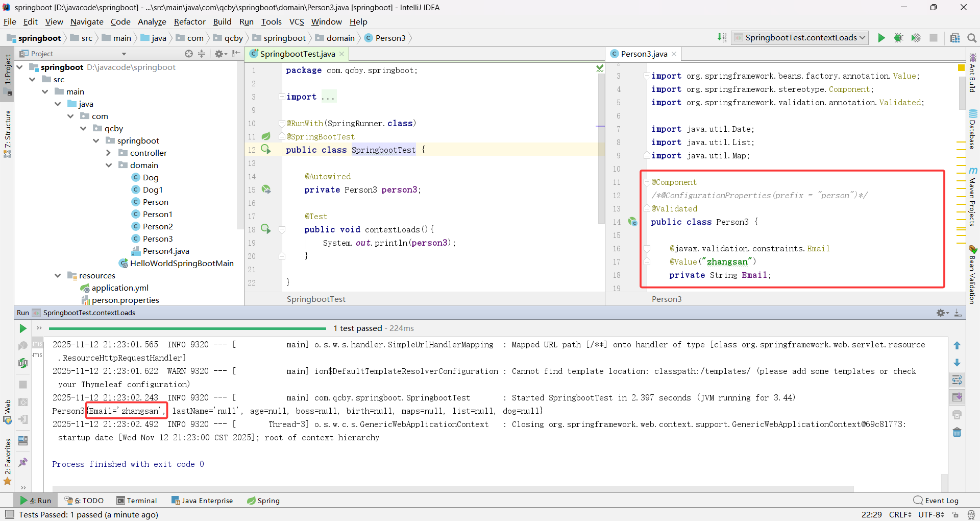Click the test progress bar in Run panel
The height and width of the screenshot is (521, 980).
tap(187, 328)
